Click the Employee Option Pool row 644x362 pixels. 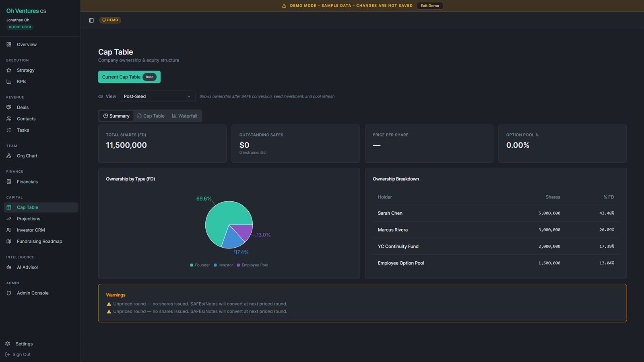pos(496,263)
